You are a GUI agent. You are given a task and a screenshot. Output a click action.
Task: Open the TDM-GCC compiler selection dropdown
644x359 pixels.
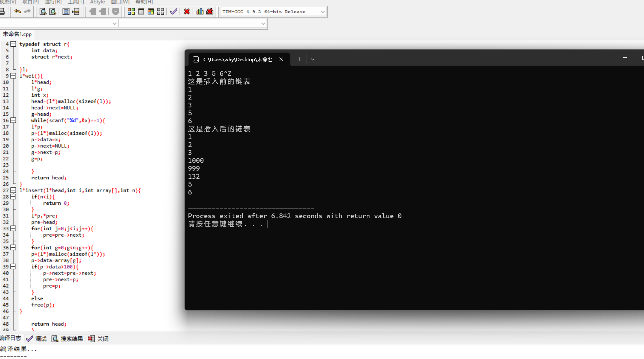click(323, 12)
